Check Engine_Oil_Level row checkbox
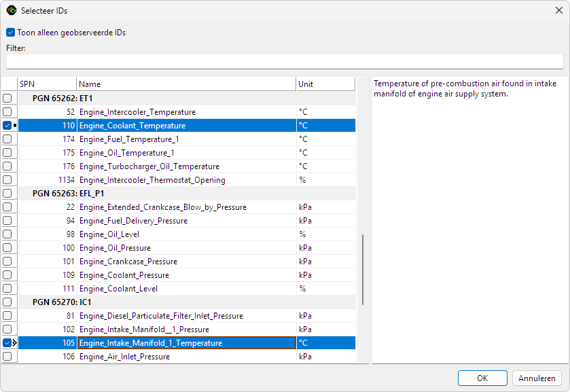Screen dimensions: 570x392 click(x=7, y=234)
